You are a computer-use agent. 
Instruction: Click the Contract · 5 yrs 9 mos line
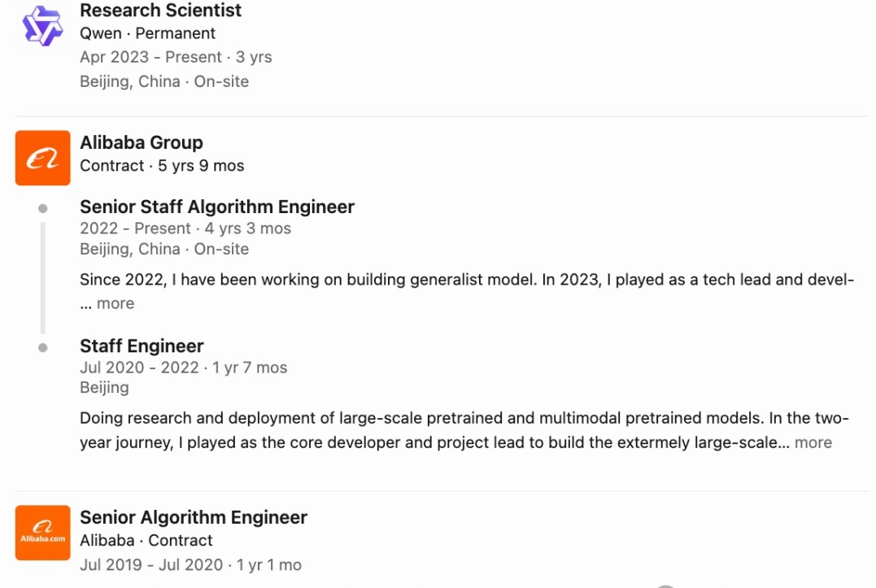tap(162, 166)
